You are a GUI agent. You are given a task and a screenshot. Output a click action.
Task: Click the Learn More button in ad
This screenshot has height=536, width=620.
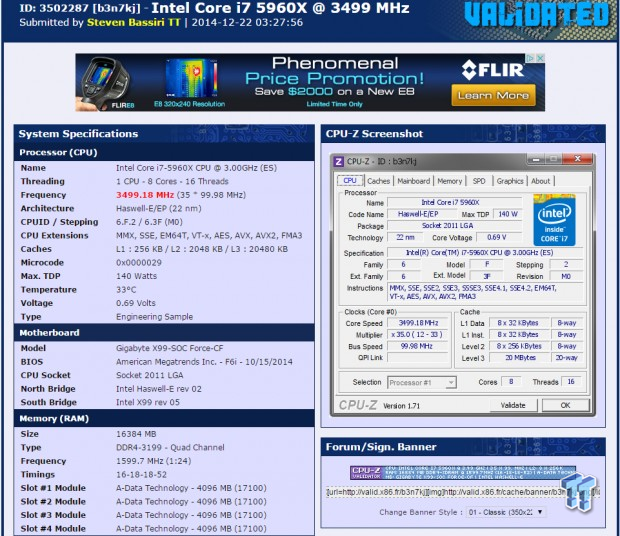coord(493,95)
